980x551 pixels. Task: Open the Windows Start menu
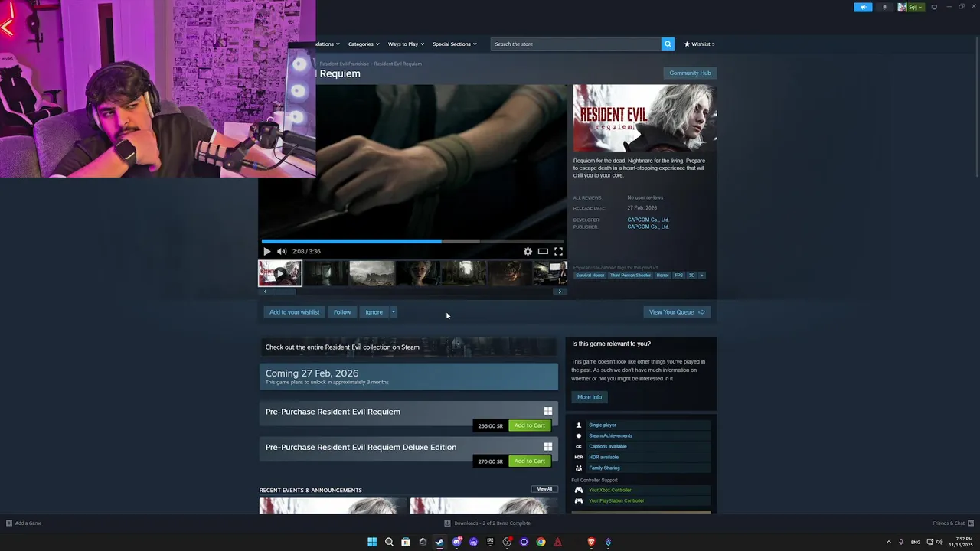tap(372, 542)
